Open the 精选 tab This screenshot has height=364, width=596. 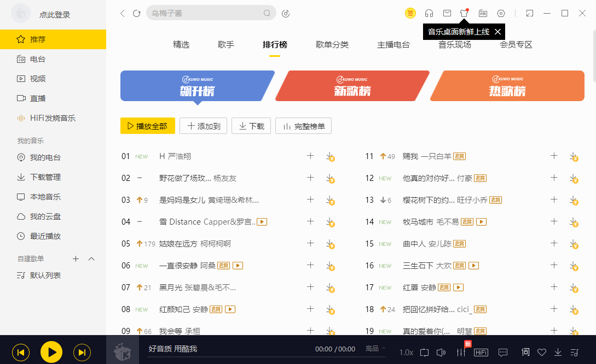[181, 44]
